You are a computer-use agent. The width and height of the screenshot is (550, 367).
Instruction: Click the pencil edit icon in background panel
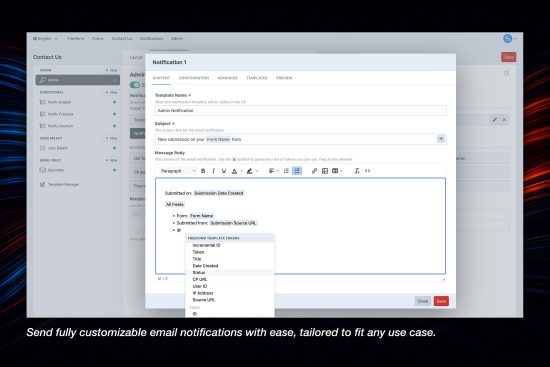click(x=495, y=120)
